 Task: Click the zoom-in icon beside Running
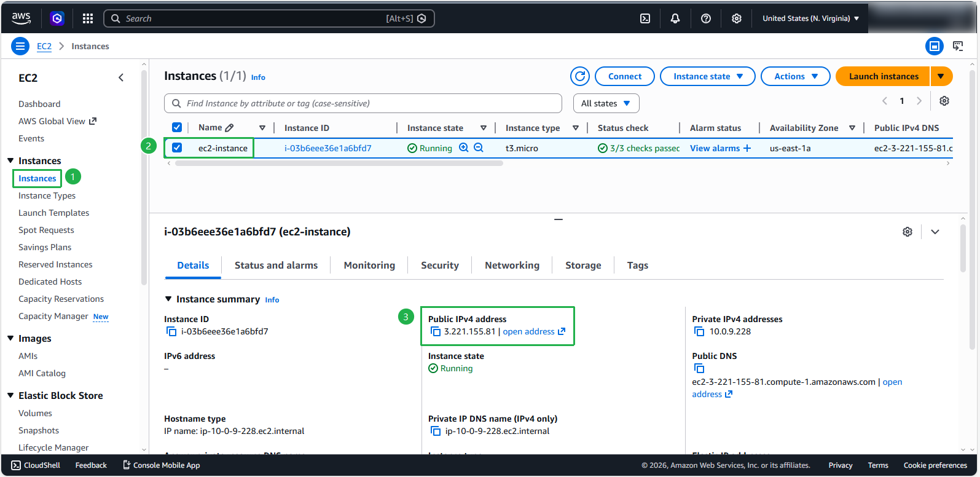click(x=464, y=148)
